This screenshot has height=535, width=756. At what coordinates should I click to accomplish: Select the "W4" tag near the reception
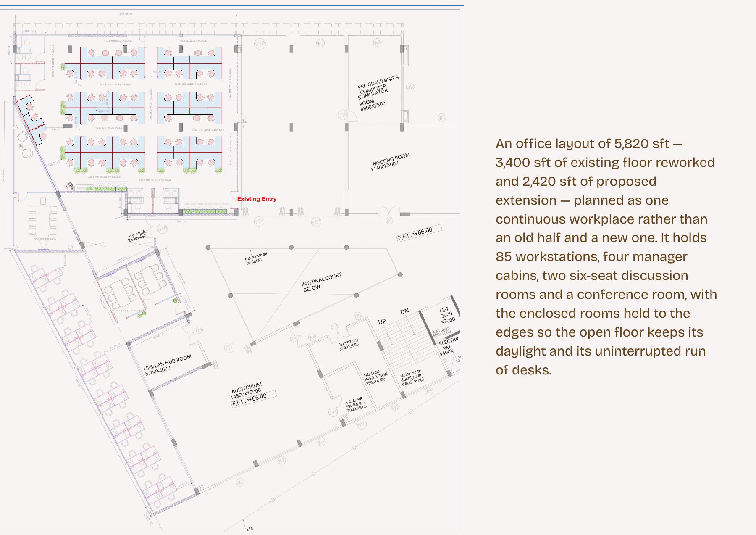pos(312,337)
